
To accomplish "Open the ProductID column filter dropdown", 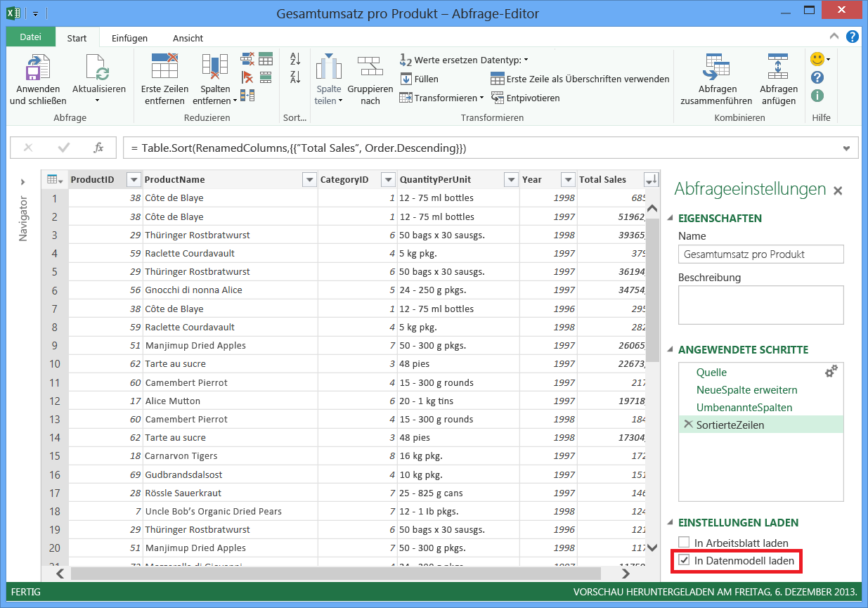I will (x=134, y=180).
